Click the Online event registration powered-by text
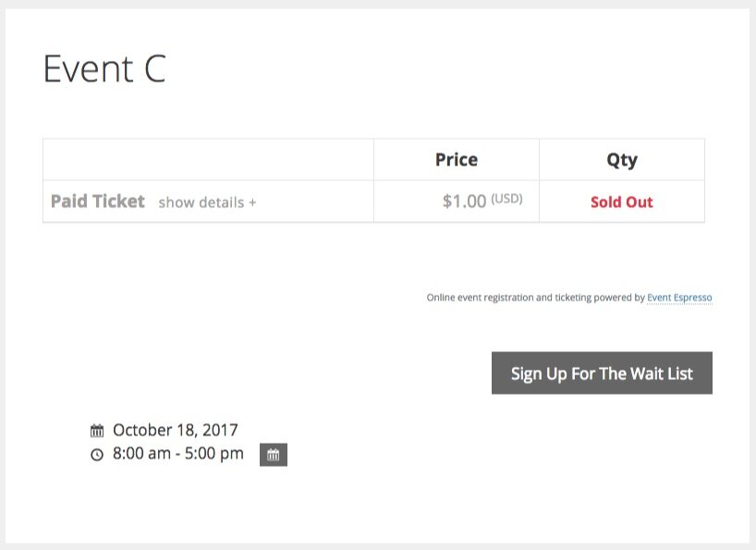Screen dimensions: 756x550 point(535,298)
